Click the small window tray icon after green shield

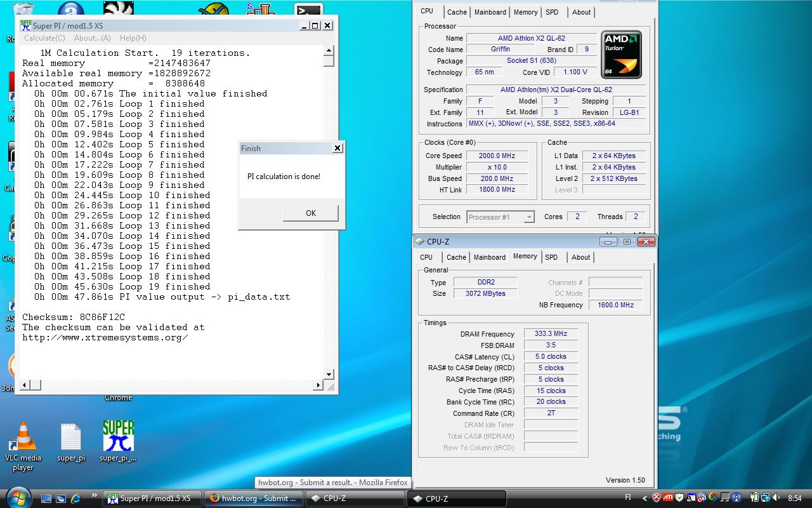coord(691,497)
